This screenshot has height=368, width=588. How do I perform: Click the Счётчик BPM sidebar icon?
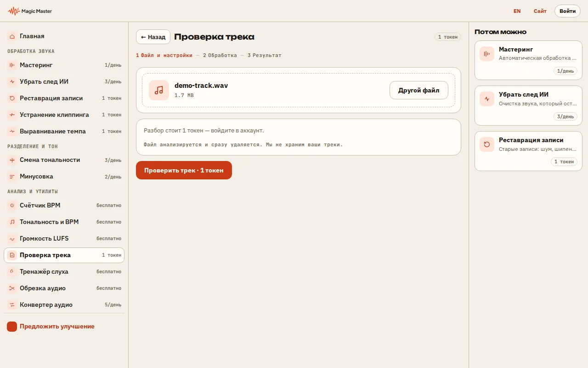coord(12,206)
